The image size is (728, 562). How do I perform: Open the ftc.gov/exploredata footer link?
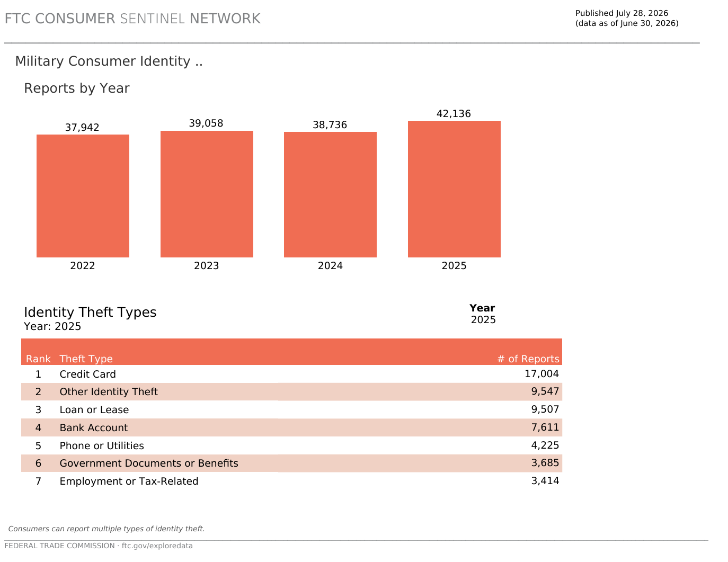[157, 546]
